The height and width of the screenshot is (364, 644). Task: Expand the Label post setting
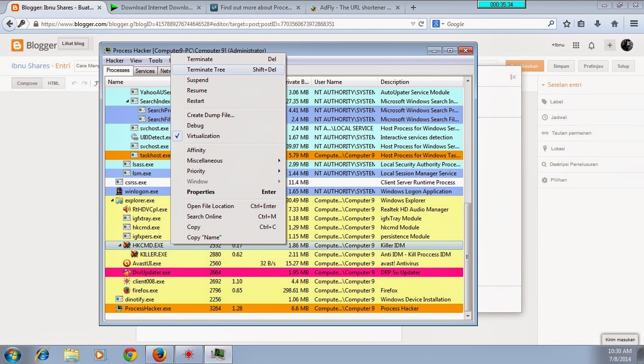point(556,101)
